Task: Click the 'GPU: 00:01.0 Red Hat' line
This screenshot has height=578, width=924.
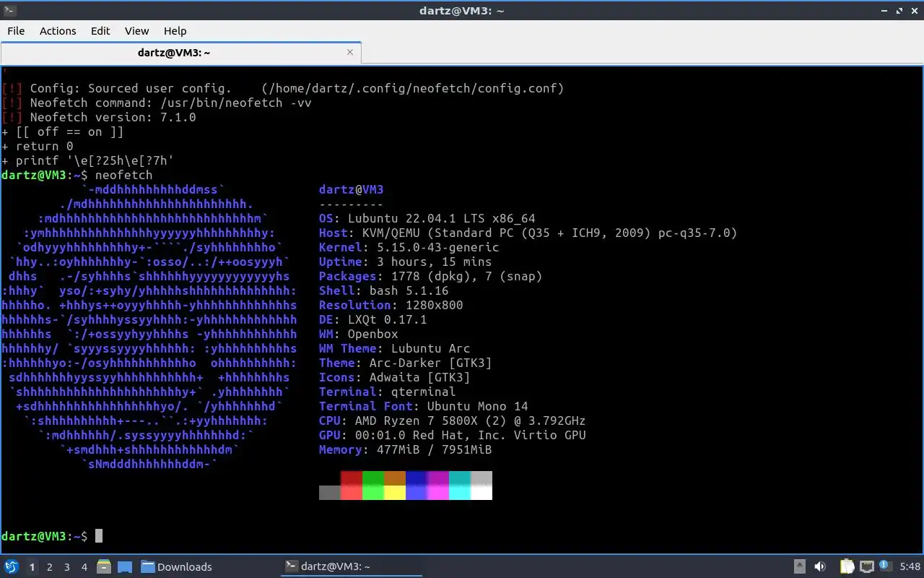Action: (x=453, y=435)
